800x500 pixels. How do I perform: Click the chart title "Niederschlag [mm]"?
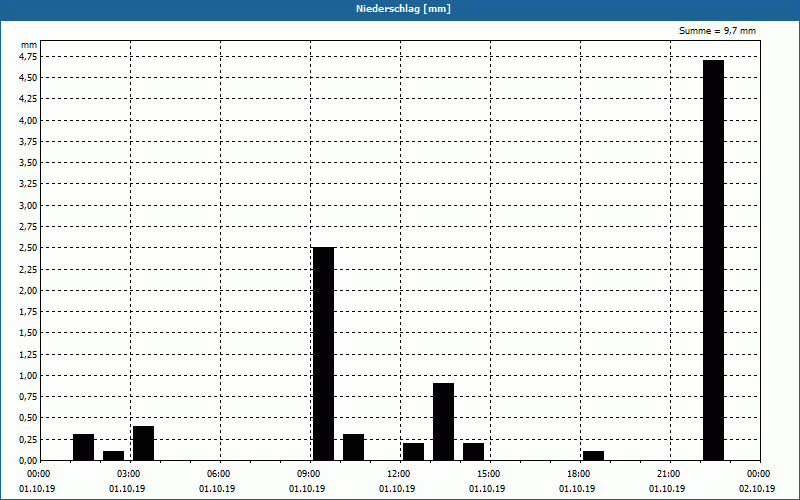tap(403, 9)
